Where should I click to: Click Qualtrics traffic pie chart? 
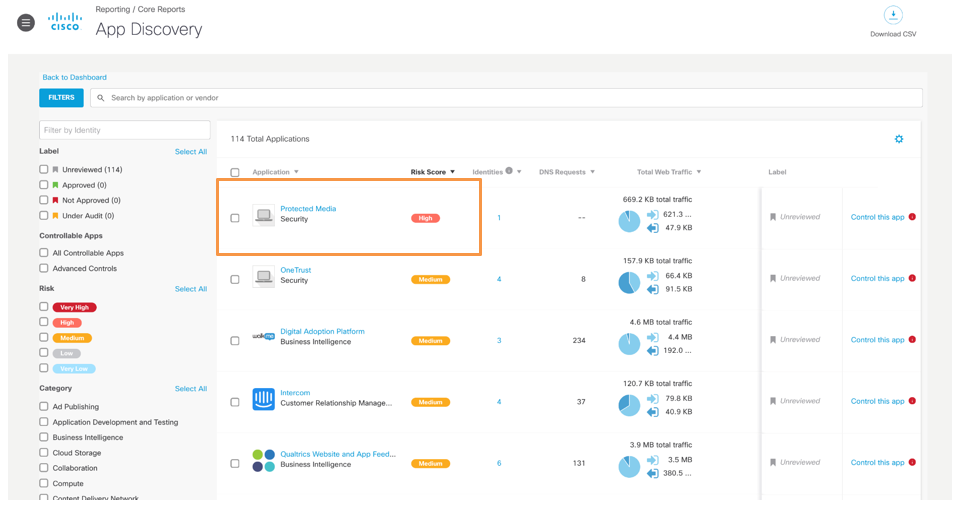click(629, 467)
